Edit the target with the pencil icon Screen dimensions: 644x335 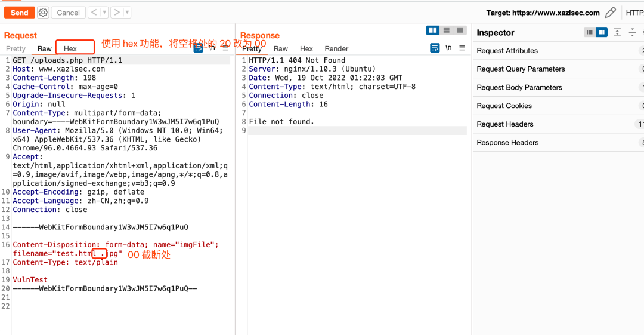coord(611,13)
